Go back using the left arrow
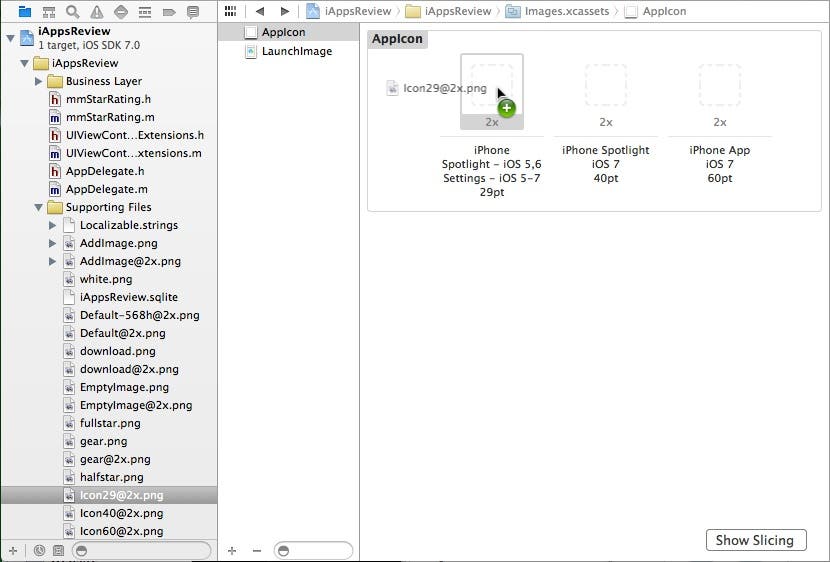 (260, 11)
